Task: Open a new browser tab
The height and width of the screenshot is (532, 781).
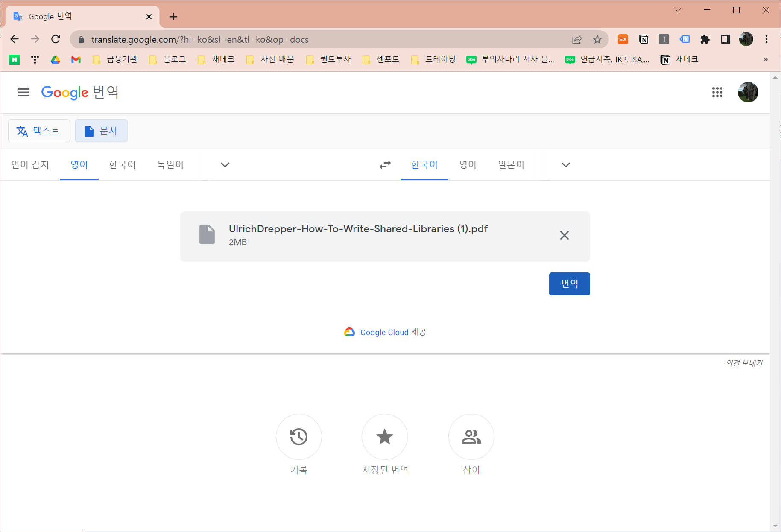Action: [x=173, y=17]
